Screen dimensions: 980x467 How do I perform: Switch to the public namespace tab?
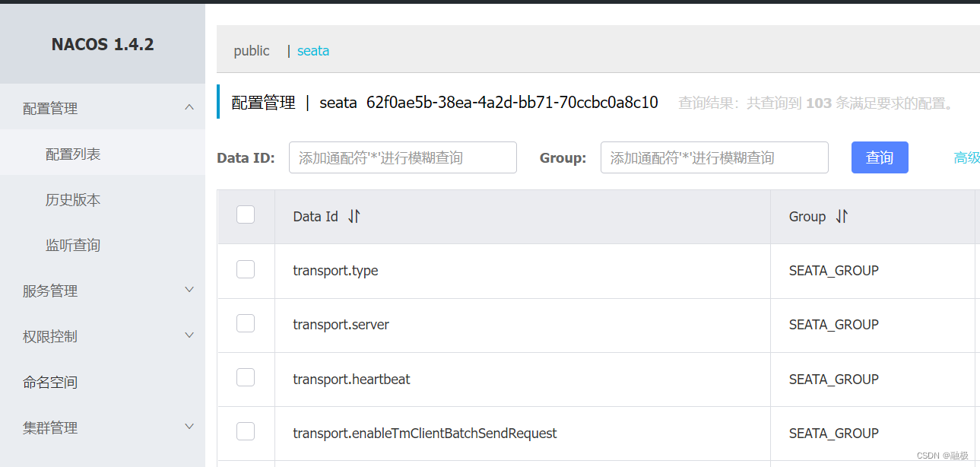pyautogui.click(x=252, y=50)
